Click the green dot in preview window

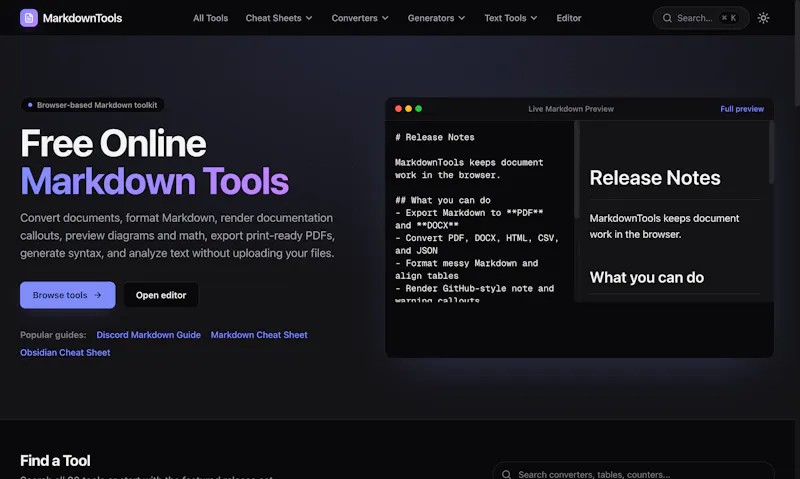coord(418,109)
